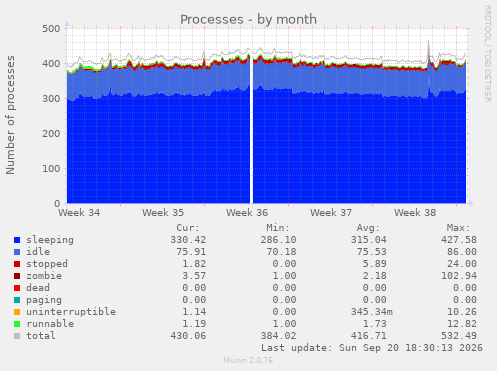The image size is (497, 371).
Task: Click the idle legend color swatch
Action: (17, 252)
